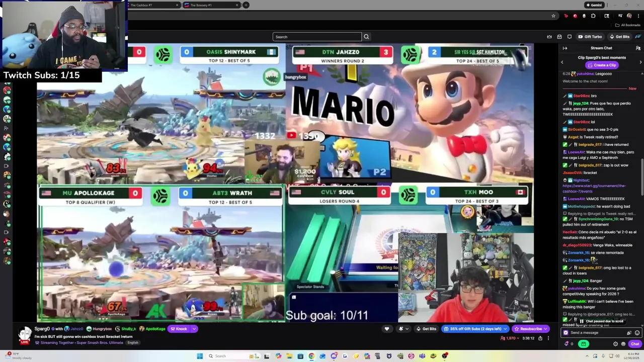Open ApolloKage streaming-together channel link

(152, 329)
